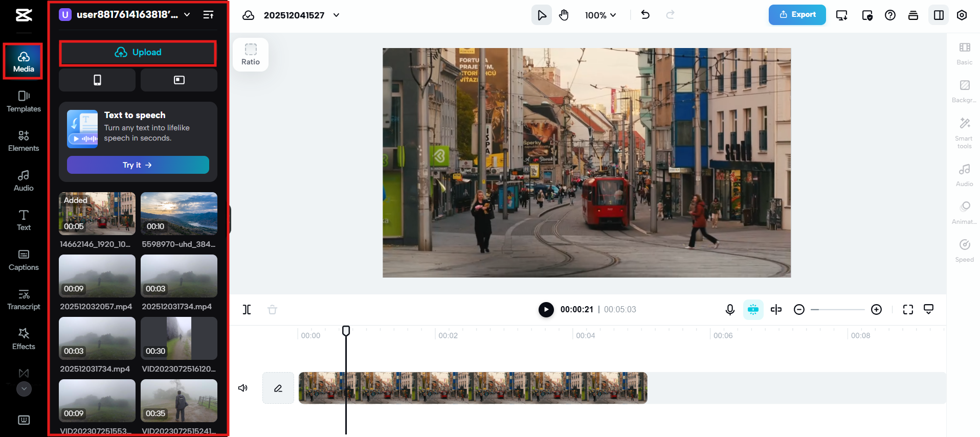Screen dimensions: 980x437
Task: Delete the selected clip trash icon
Action: (273, 310)
